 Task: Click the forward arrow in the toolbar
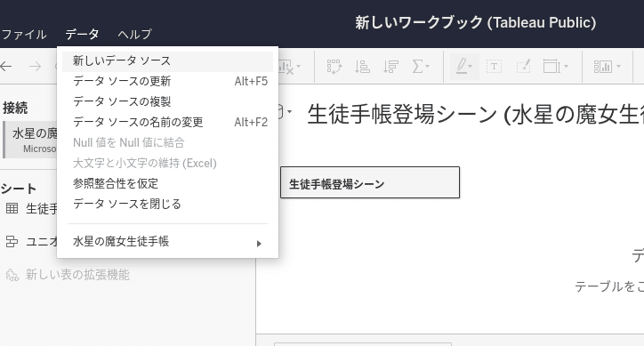[35, 66]
